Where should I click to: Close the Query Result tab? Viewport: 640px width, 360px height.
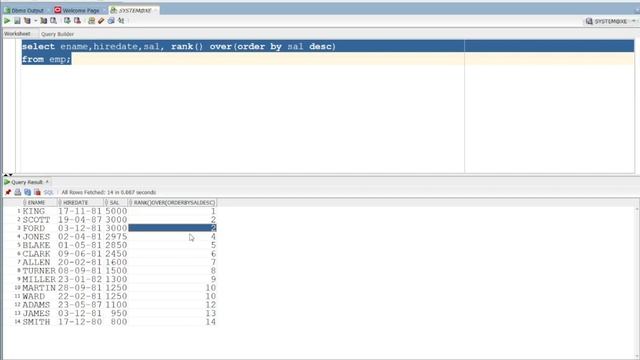(47, 182)
